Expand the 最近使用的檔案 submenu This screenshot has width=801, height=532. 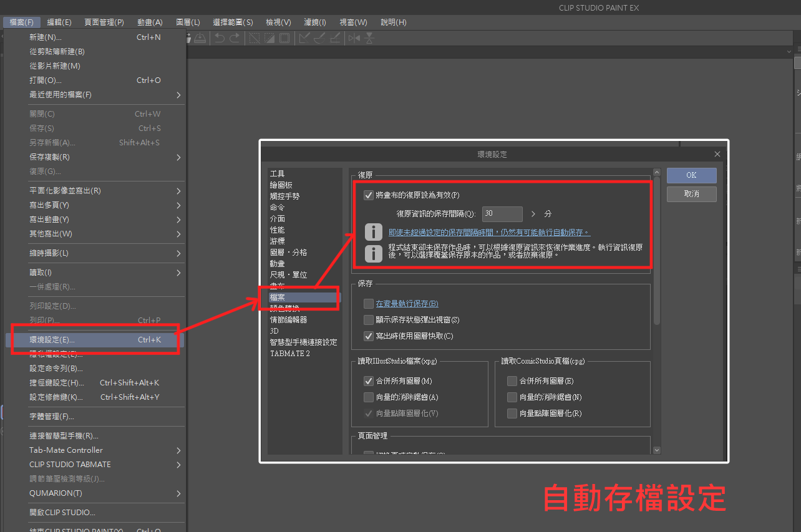(x=178, y=95)
